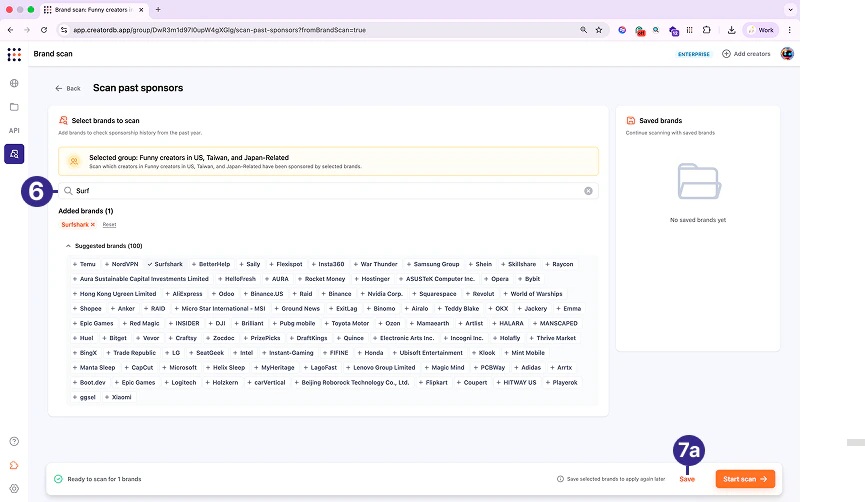
Task: Click Add creators button
Action: point(746,54)
